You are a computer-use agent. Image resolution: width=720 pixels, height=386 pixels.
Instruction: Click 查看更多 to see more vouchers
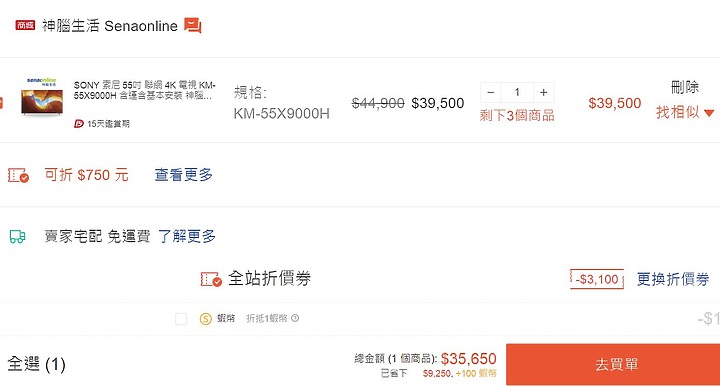[184, 175]
